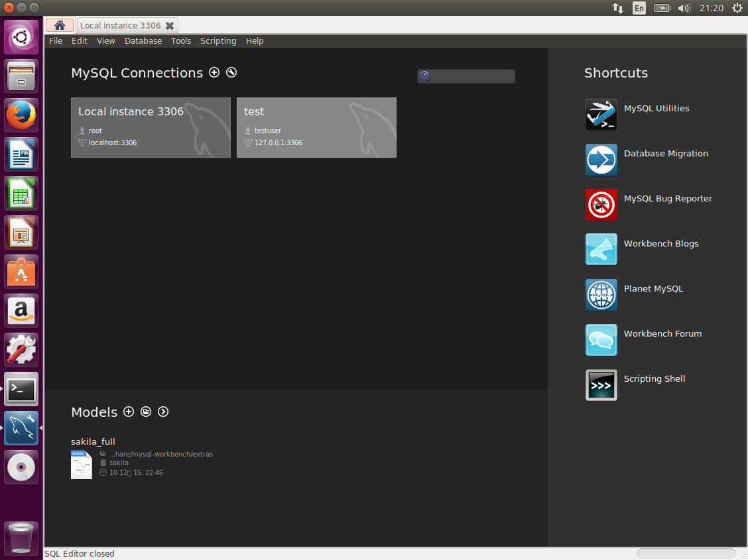Open the En keyboard layout indicator

pos(639,8)
